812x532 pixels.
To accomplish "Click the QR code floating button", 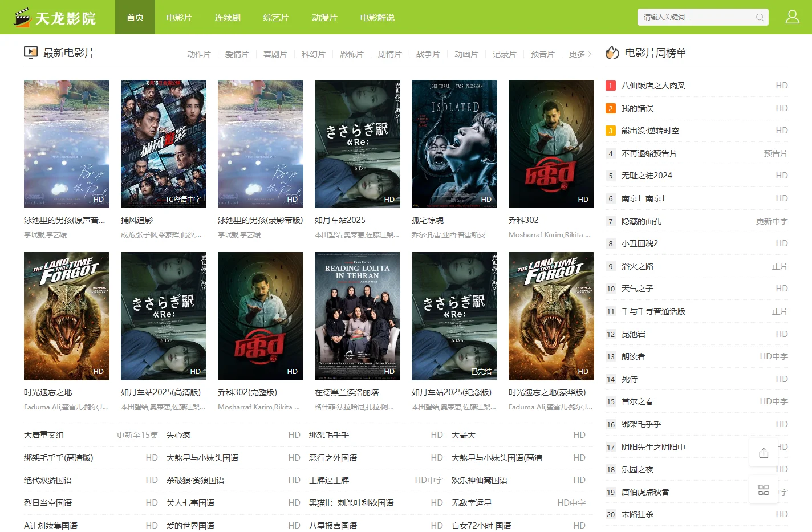I will (764, 490).
